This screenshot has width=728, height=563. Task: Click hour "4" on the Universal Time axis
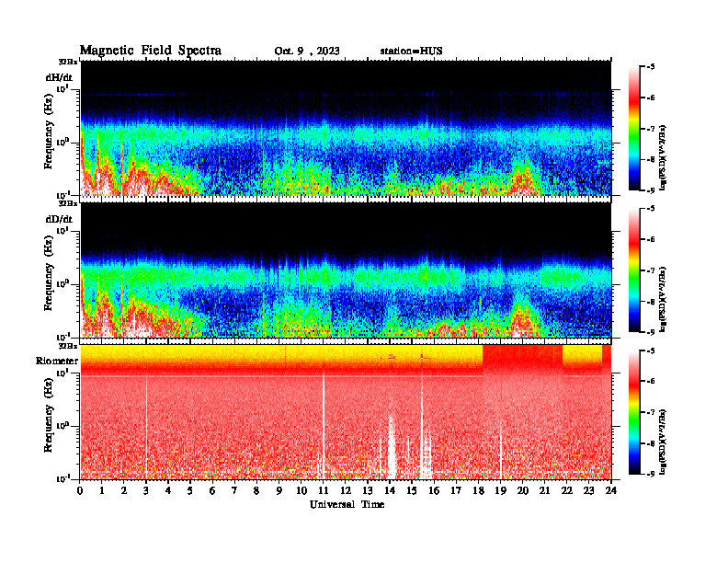(168, 490)
